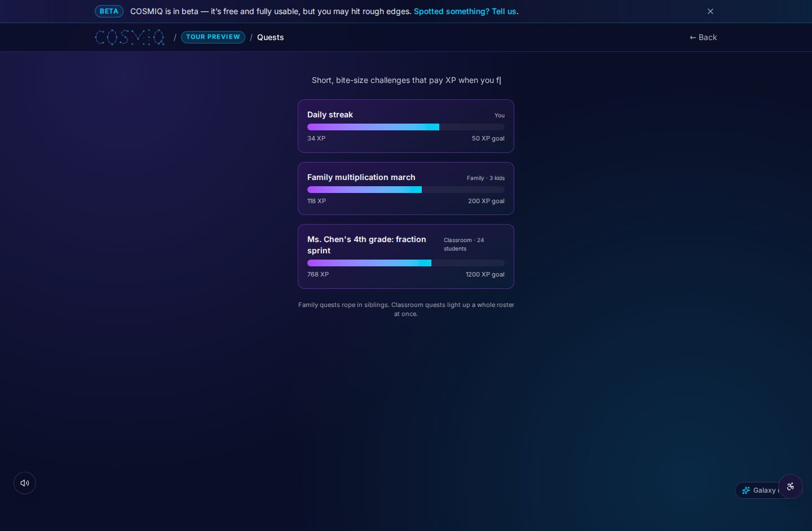The height and width of the screenshot is (531, 812).
Task: Click the COSMIQ constellation logo
Action: click(x=130, y=37)
